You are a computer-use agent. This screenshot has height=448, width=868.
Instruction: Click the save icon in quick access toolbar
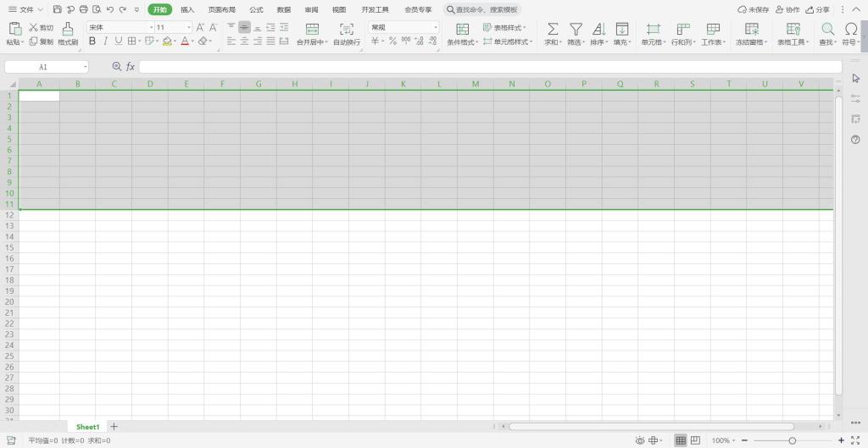tap(57, 9)
